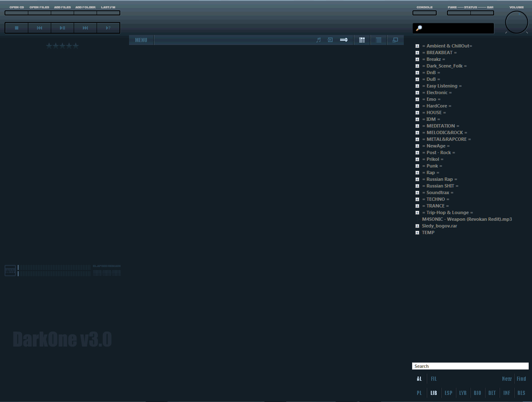Expand the TRANCE library node

(417, 206)
